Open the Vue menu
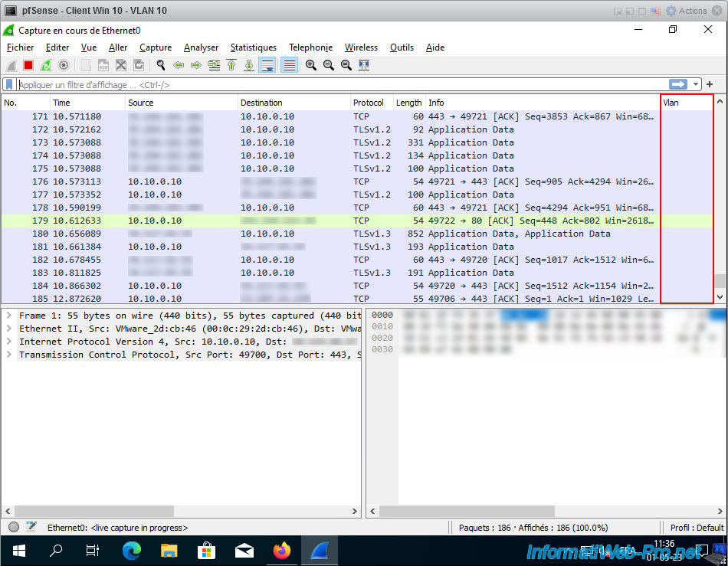Image resolution: width=728 pixels, height=566 pixels. 89,47
